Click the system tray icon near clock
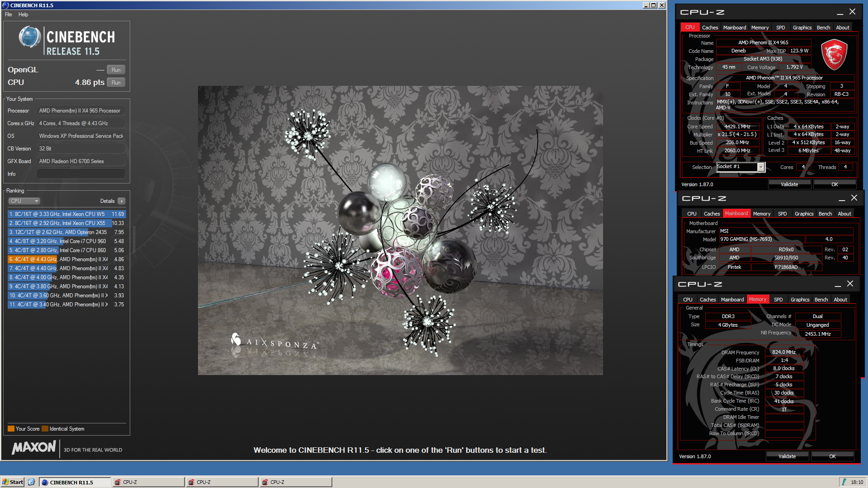Screen dimensions: 868x488 click(x=844, y=482)
